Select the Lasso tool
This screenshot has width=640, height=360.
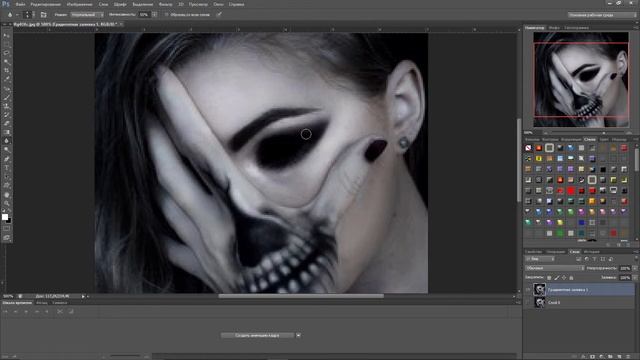[7, 53]
